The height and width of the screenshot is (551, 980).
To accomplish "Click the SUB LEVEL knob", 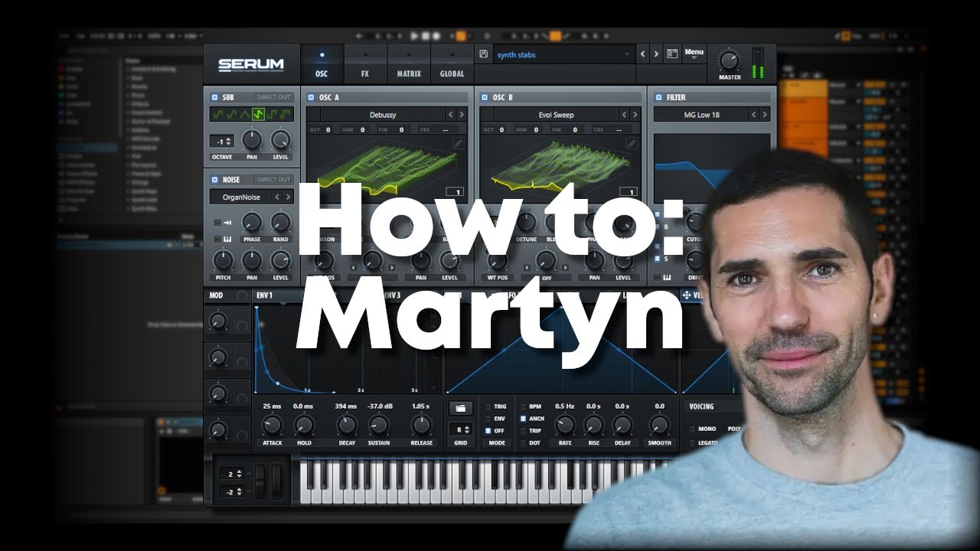I will 281,140.
